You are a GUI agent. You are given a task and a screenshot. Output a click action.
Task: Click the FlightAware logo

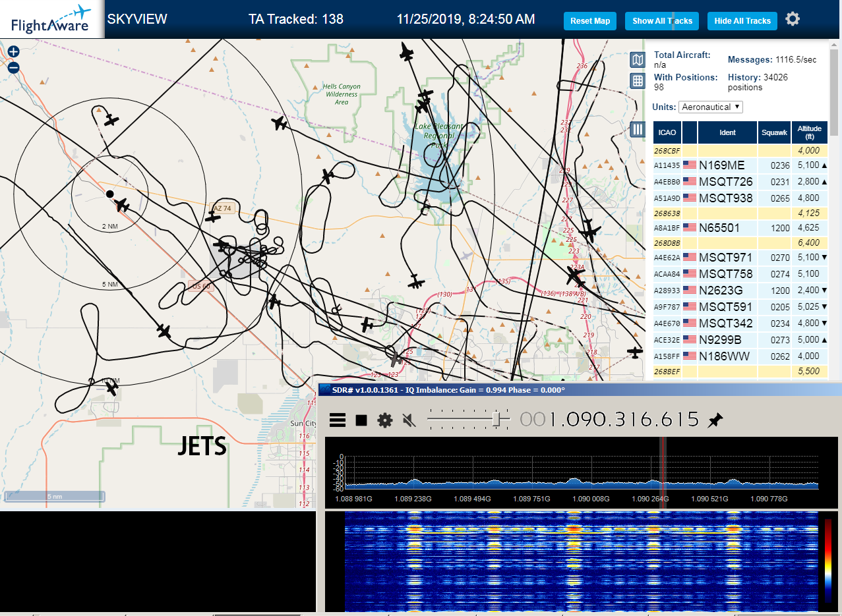[51, 20]
